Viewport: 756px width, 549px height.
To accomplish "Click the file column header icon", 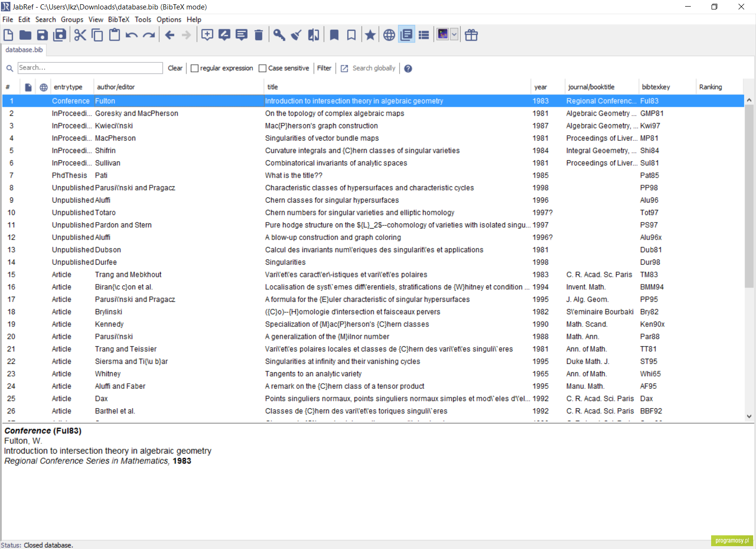I will click(x=28, y=87).
